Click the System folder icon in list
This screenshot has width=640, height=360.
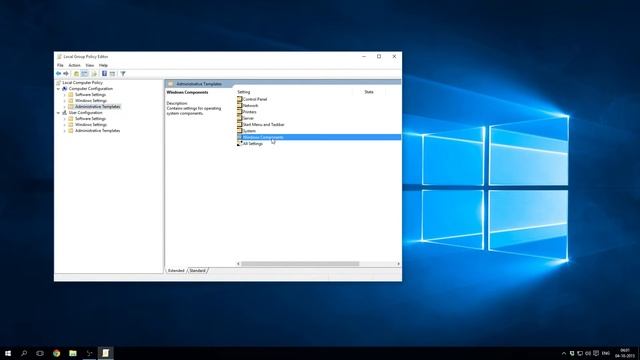pos(240,131)
